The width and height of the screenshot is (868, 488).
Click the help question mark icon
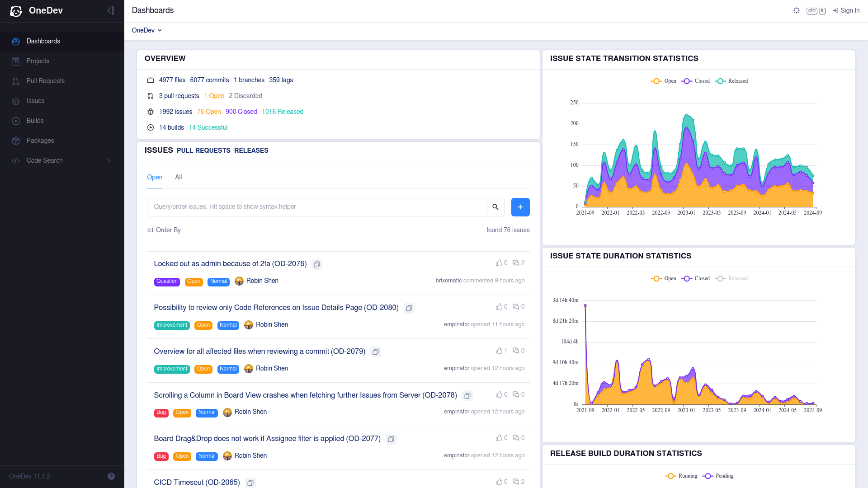pyautogui.click(x=111, y=476)
